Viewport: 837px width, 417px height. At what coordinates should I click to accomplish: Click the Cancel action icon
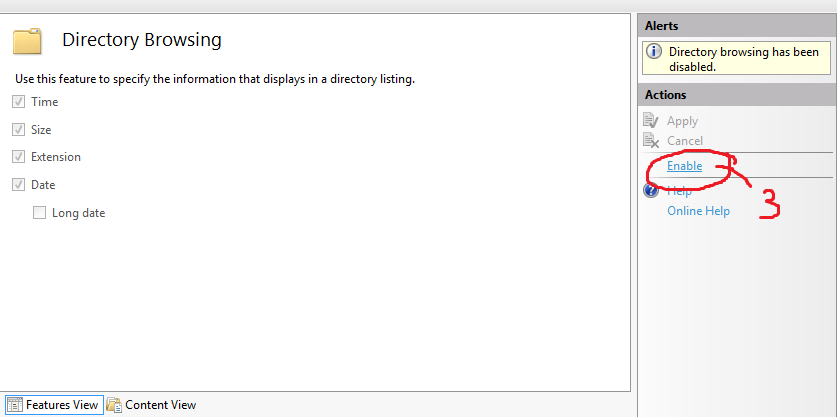651,141
